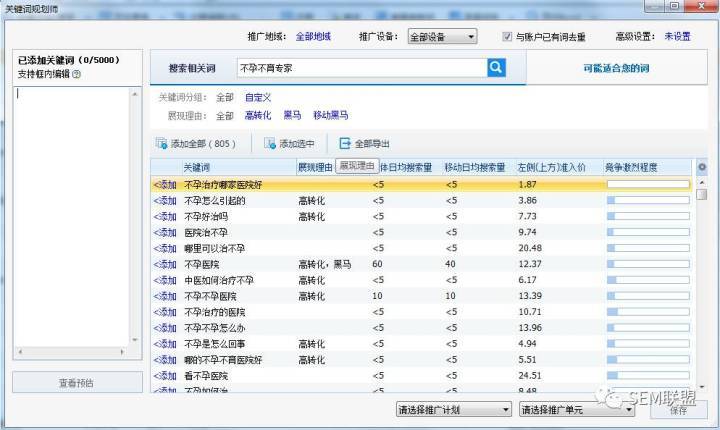Viewport: 720px width, 430px height.
Task: Click 全部导出 export button
Action: [364, 144]
